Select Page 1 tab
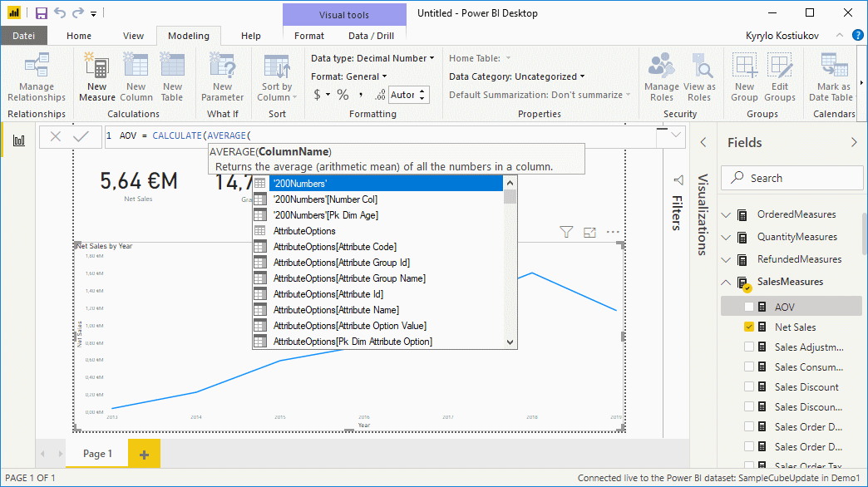868x487 pixels. tap(97, 454)
